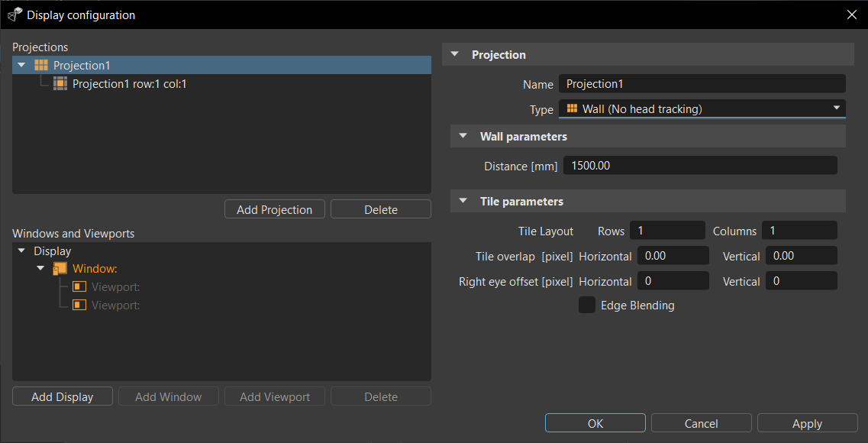Image resolution: width=868 pixels, height=443 pixels.
Task: Click the Wall icon inside the Type selector
Action: (571, 108)
